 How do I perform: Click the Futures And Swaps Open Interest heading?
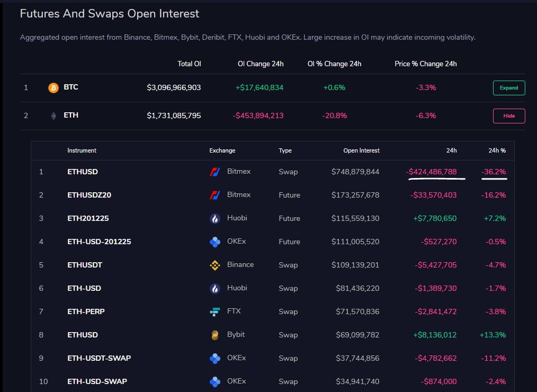(x=110, y=13)
